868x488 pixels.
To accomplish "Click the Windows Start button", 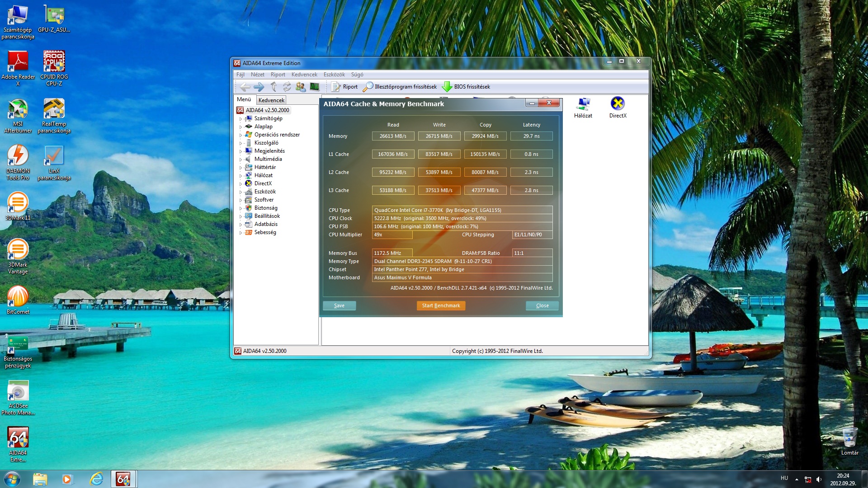I will click(12, 479).
